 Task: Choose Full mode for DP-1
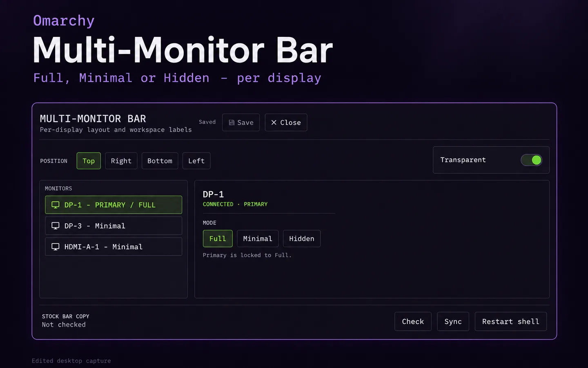[218, 238]
